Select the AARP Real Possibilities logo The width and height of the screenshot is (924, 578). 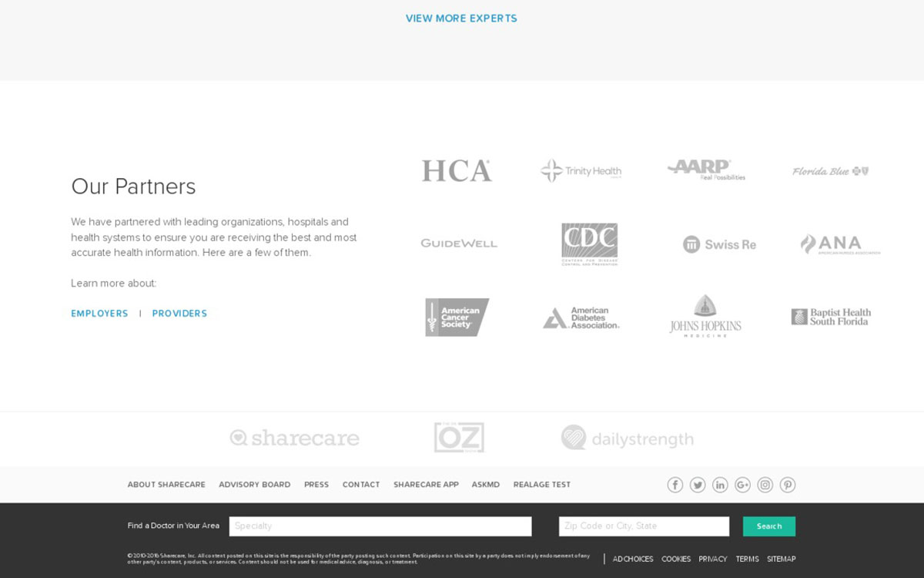click(x=706, y=170)
